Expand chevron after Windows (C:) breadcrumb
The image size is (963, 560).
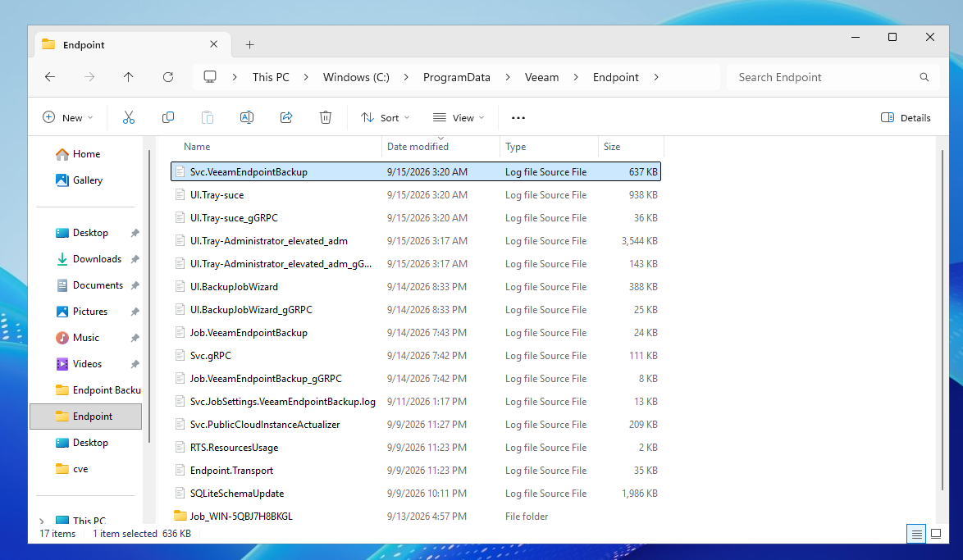click(x=406, y=77)
